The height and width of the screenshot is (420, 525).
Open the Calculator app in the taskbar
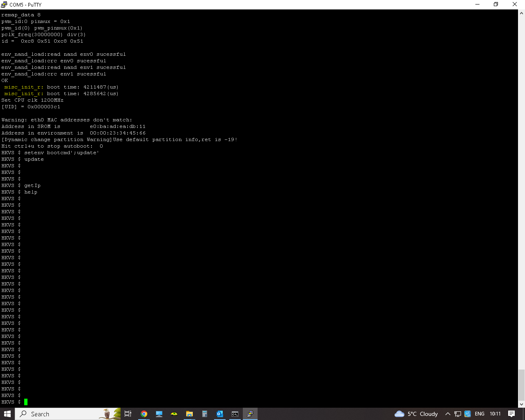204,414
